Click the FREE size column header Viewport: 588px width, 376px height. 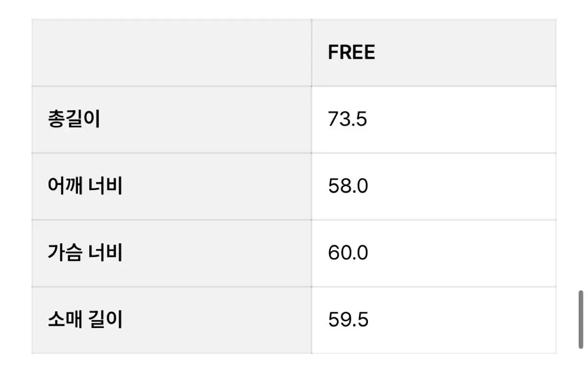(351, 52)
